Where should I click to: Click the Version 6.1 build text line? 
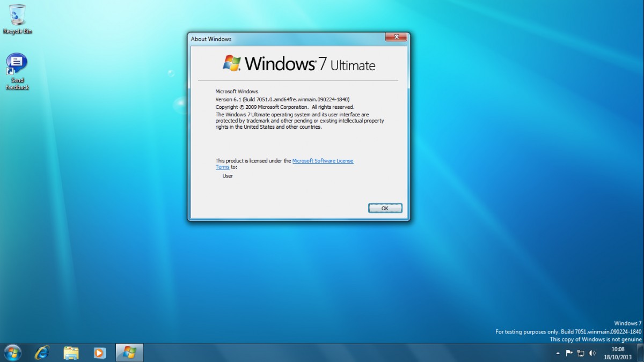click(x=282, y=99)
